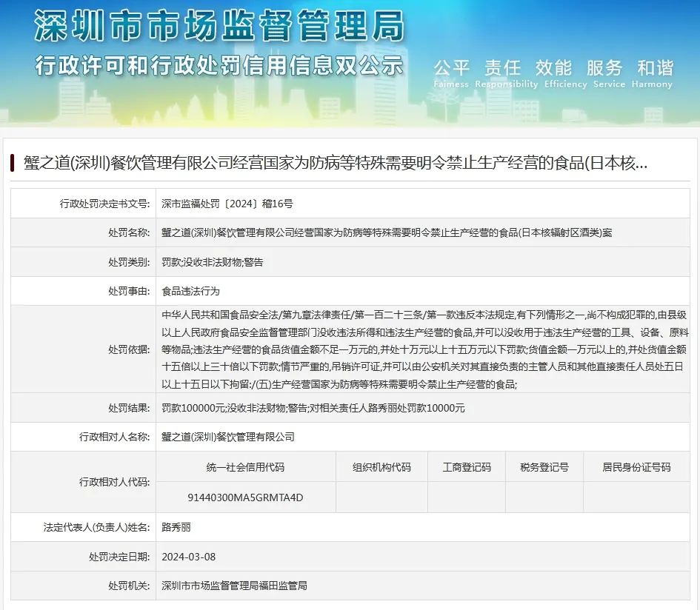Select the 组织机构代码 column header
Screen dimensions: 700x610
[x=381, y=466]
